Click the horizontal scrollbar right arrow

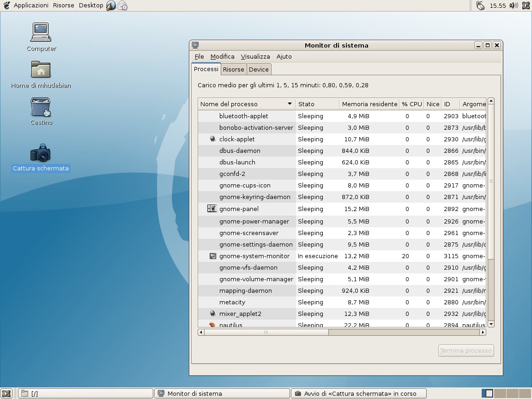483,332
